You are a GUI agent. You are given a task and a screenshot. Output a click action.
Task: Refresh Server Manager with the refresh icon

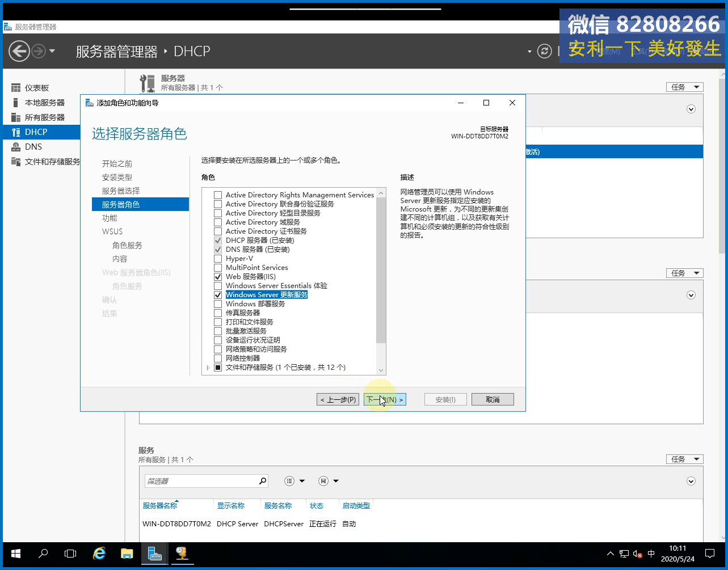tap(545, 52)
